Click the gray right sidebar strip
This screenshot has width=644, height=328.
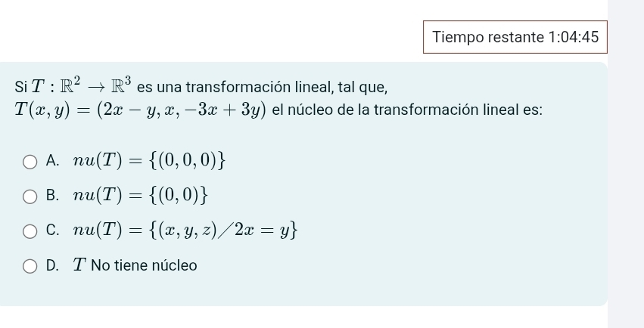pos(626,164)
